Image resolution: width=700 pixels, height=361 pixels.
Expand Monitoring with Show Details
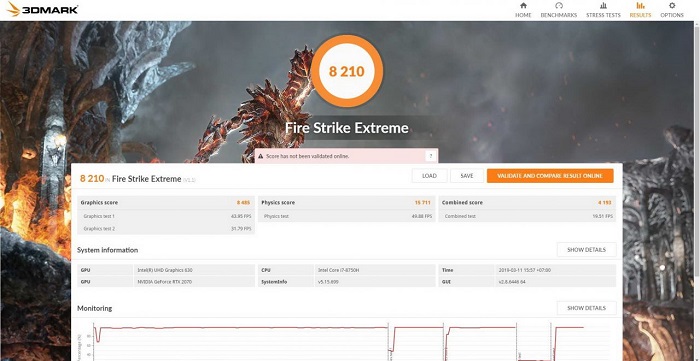tap(586, 308)
